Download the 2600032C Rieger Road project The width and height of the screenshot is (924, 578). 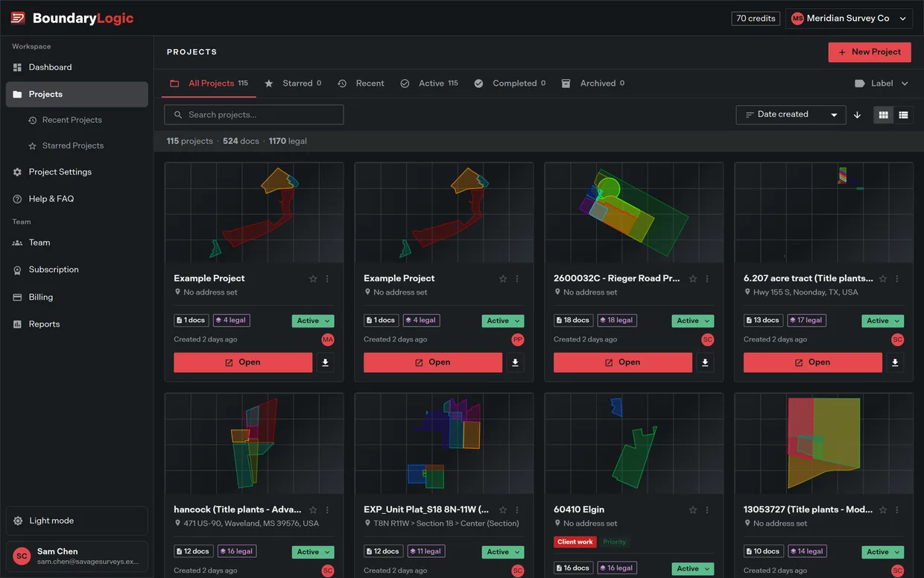coord(705,362)
